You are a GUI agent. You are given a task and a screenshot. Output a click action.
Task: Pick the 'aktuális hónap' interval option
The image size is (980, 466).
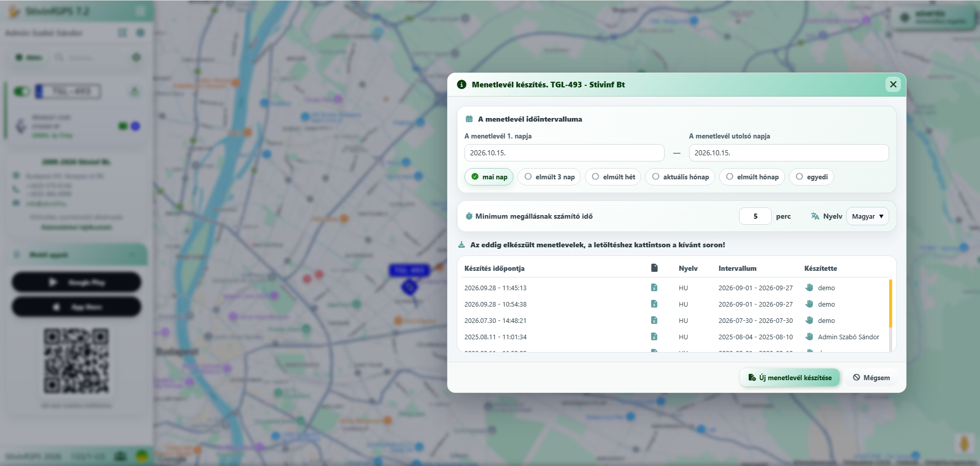[x=680, y=177]
